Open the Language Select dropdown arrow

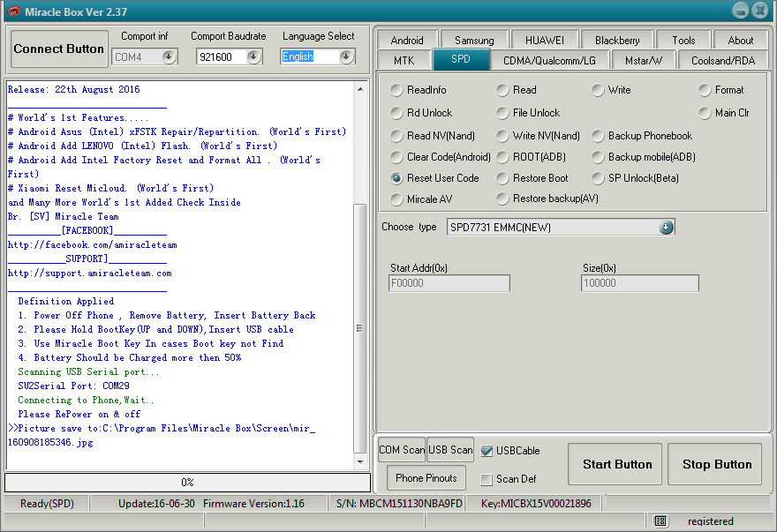tap(347, 57)
